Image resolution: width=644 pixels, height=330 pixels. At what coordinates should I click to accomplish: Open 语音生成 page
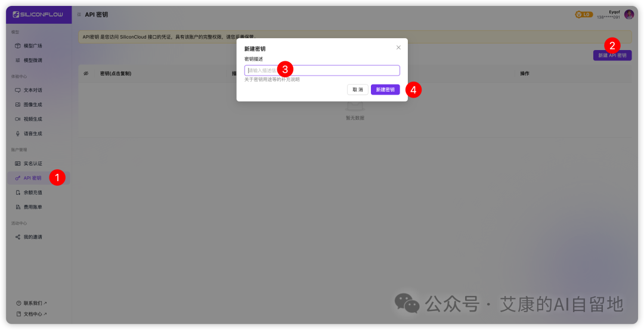tap(33, 133)
